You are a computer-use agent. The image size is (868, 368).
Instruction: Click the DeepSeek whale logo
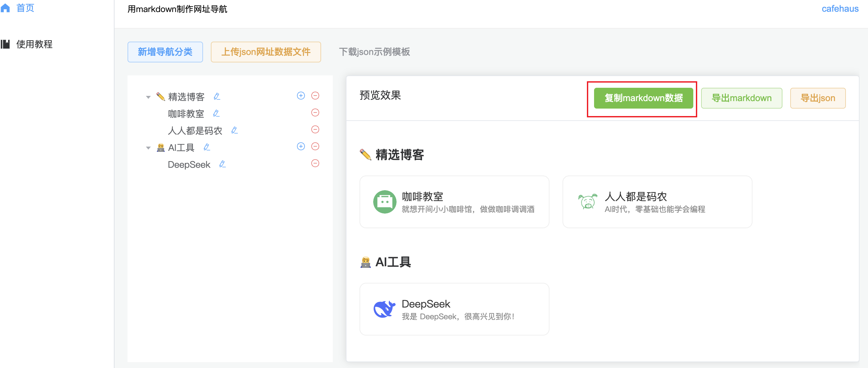385,309
